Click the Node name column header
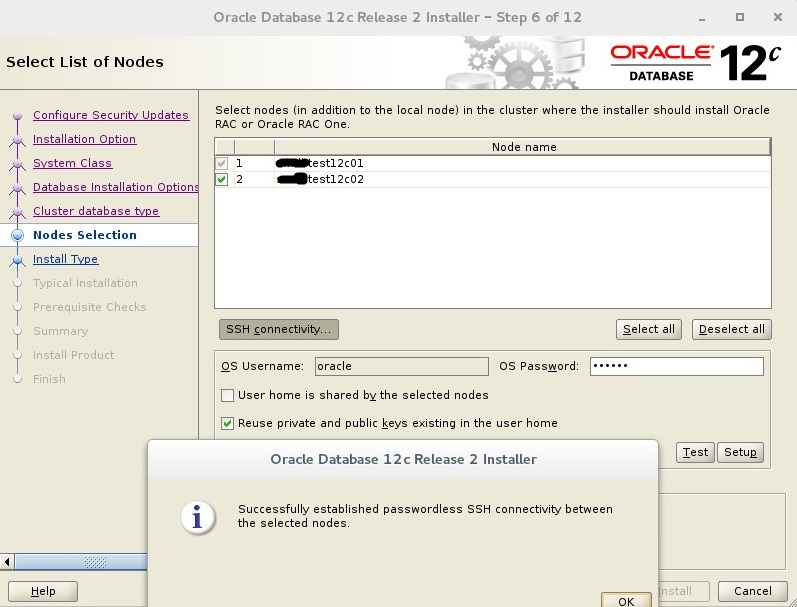Screen dimensions: 797x607 coord(523,147)
